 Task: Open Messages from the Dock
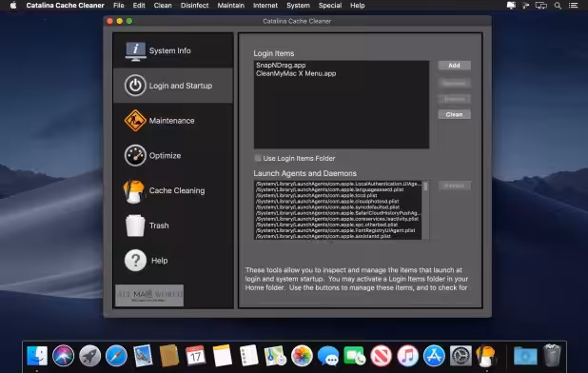[328, 355]
